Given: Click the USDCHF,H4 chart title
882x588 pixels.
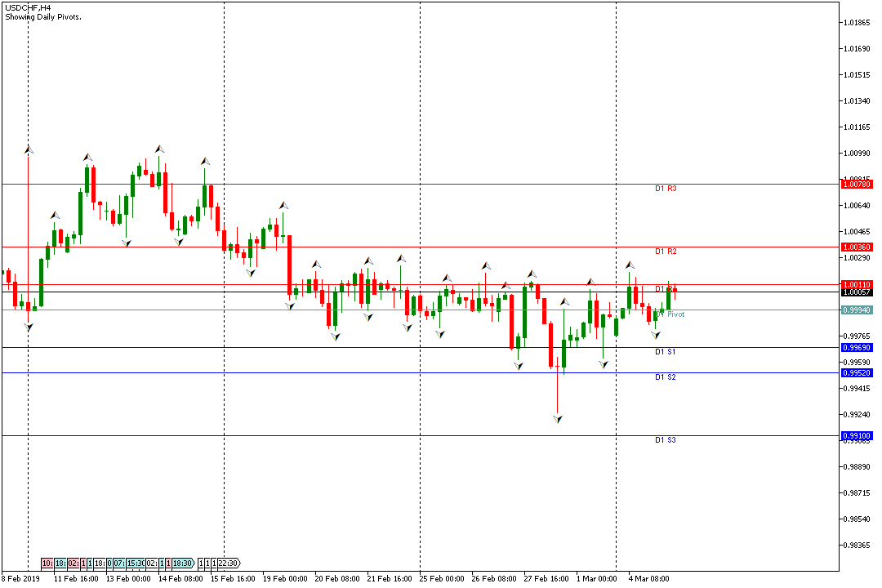Looking at the screenshot, I should click(27, 7).
